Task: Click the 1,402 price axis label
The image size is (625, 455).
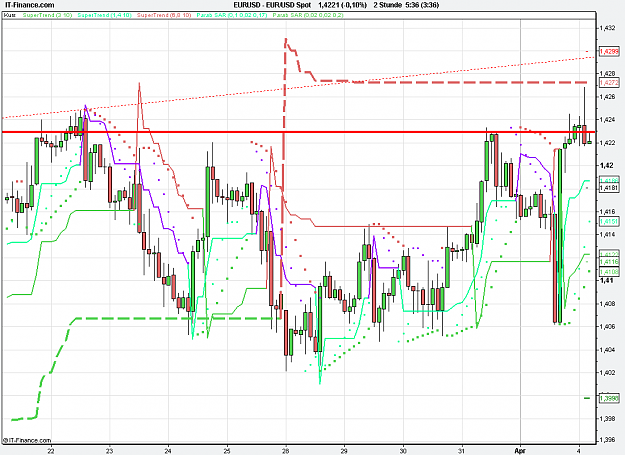Action: (x=607, y=373)
